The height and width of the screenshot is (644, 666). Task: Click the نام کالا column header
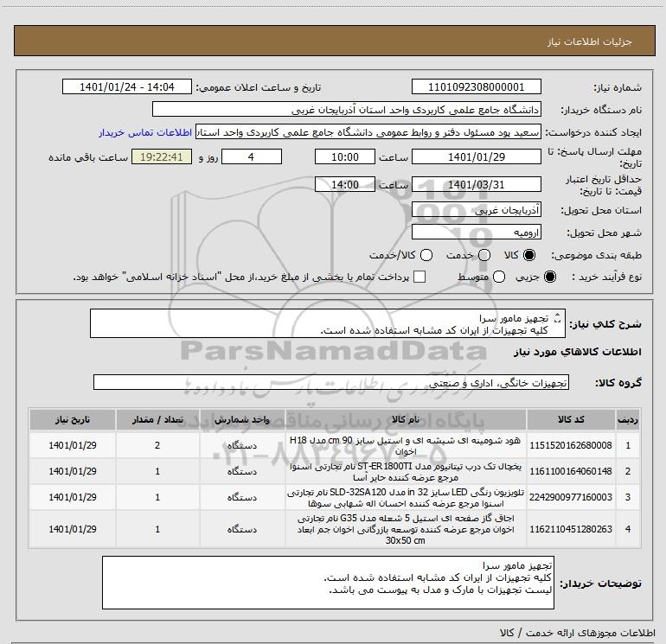pyautogui.click(x=406, y=419)
